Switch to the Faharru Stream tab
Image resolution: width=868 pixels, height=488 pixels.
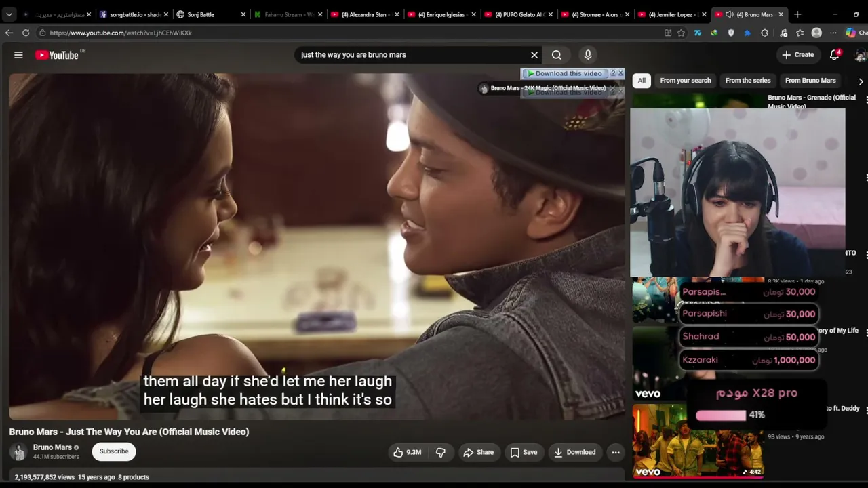pyautogui.click(x=288, y=14)
